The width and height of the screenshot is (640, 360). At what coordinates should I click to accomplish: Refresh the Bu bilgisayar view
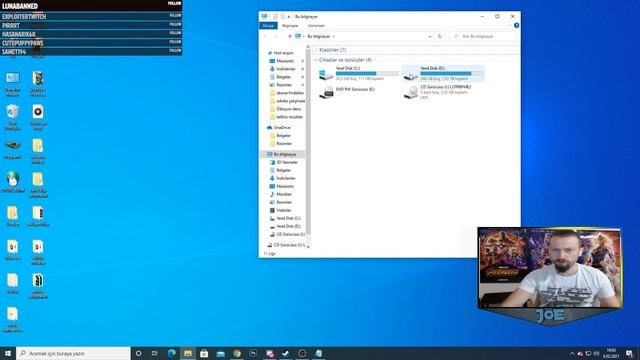pos(440,36)
